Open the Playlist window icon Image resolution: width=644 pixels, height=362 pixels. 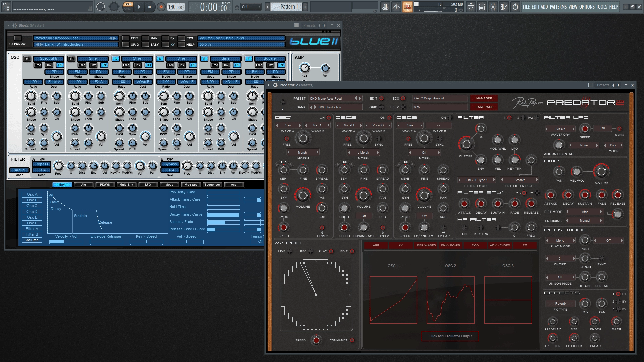coord(471,7)
